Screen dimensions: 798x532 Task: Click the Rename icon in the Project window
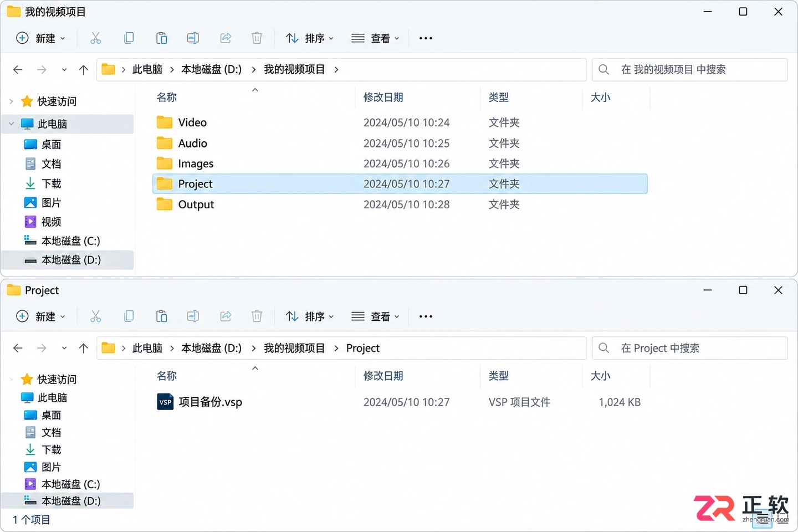coord(193,316)
